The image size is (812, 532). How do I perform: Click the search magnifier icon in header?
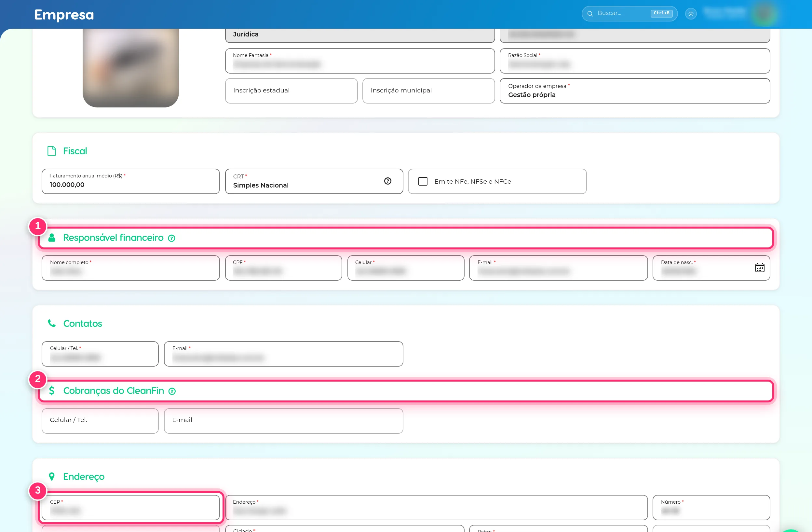(590, 14)
